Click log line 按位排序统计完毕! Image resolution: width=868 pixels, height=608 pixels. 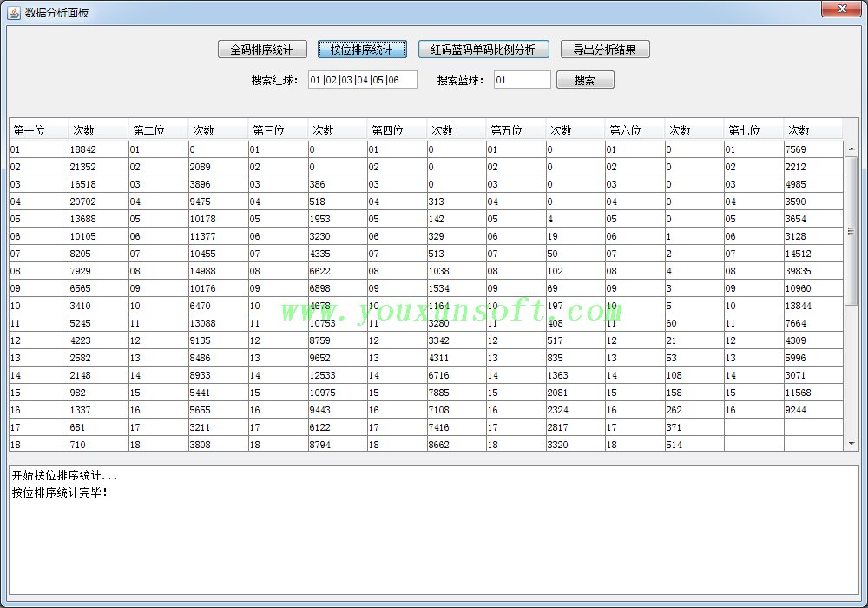coord(60,492)
